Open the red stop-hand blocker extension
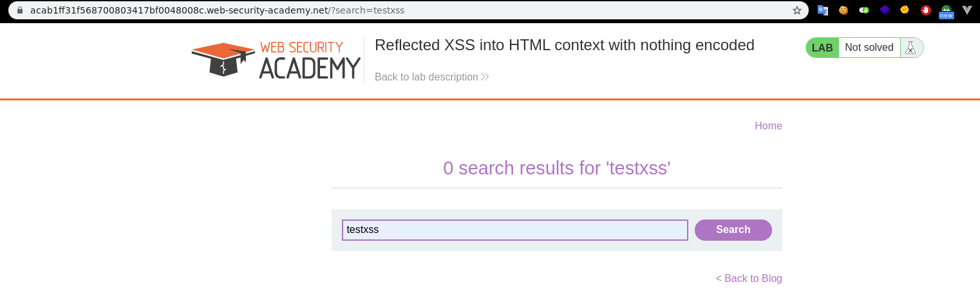Image resolution: width=980 pixels, height=298 pixels. (x=925, y=10)
